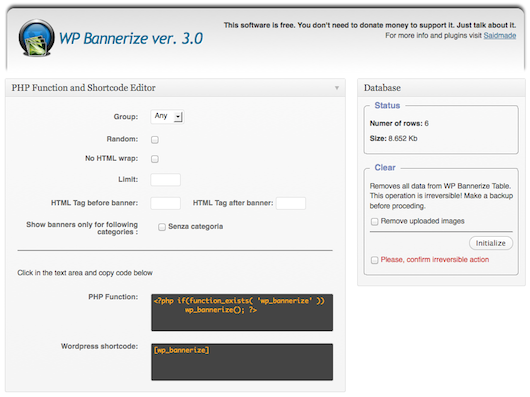Click the HTML Tag after banner field
The image size is (530, 397).
point(291,203)
